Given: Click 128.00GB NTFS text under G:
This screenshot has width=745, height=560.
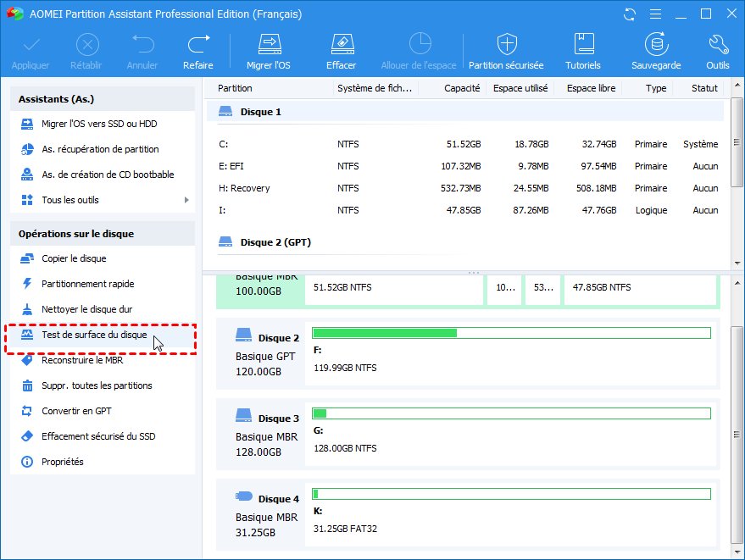Looking at the screenshot, I should pos(345,448).
